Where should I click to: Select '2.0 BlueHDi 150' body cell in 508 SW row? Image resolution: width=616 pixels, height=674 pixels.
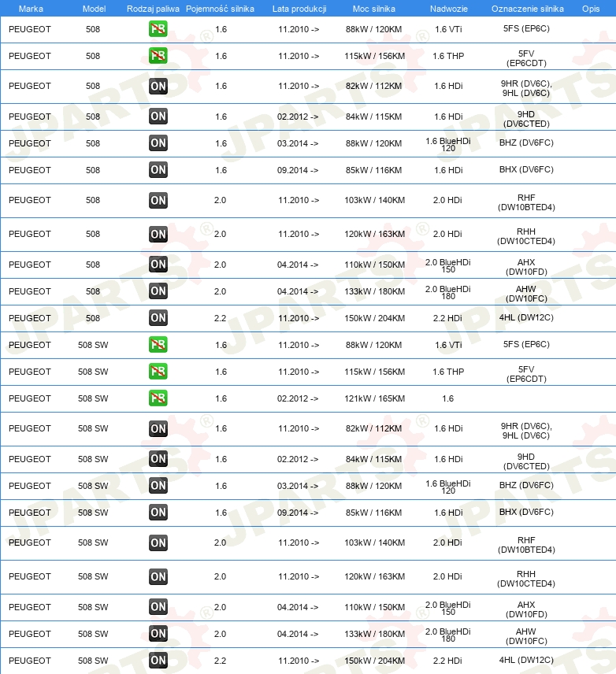447,608
